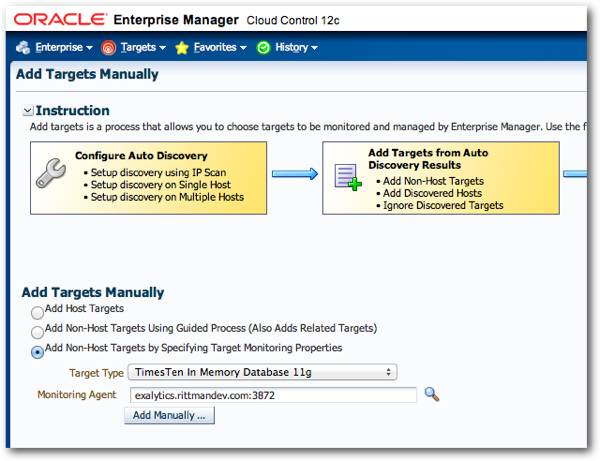Screen dimensions: 600x461
Task: Click the document with green plus icon
Action: (348, 178)
